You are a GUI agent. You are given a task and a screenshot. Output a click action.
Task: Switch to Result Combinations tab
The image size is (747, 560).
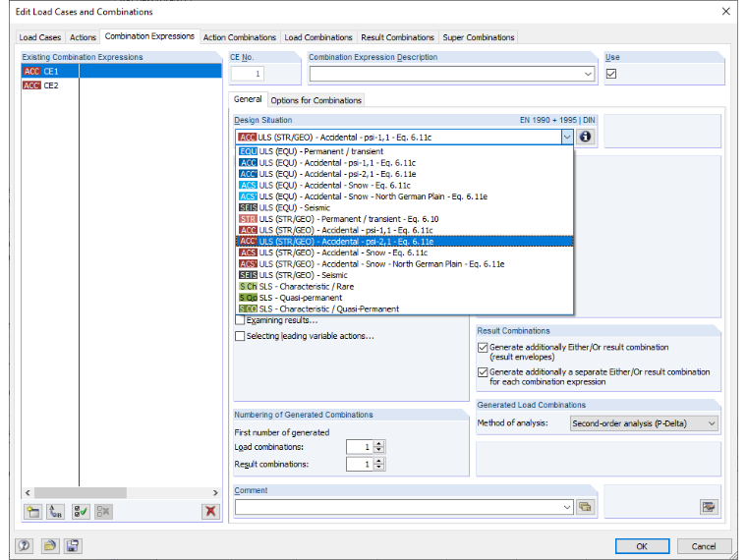click(397, 37)
